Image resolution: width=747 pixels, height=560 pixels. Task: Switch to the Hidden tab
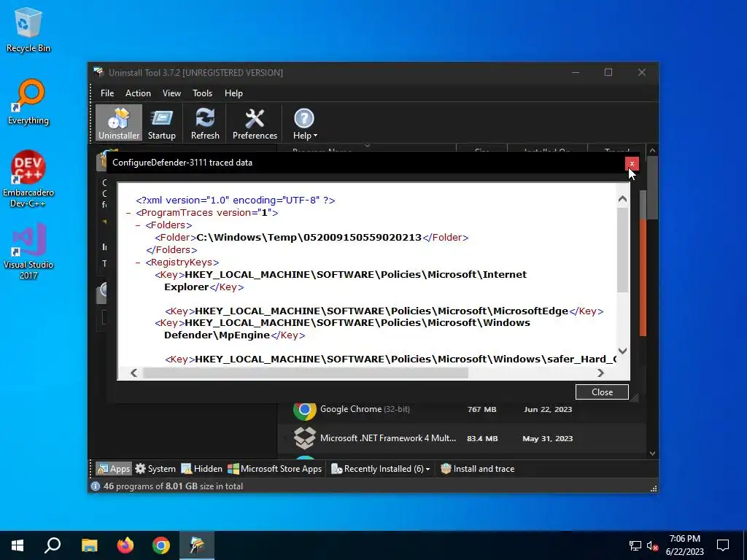coord(201,469)
